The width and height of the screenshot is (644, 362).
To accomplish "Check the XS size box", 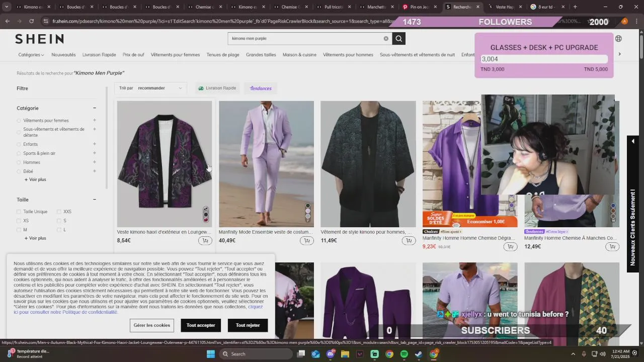I will pos(19,221).
